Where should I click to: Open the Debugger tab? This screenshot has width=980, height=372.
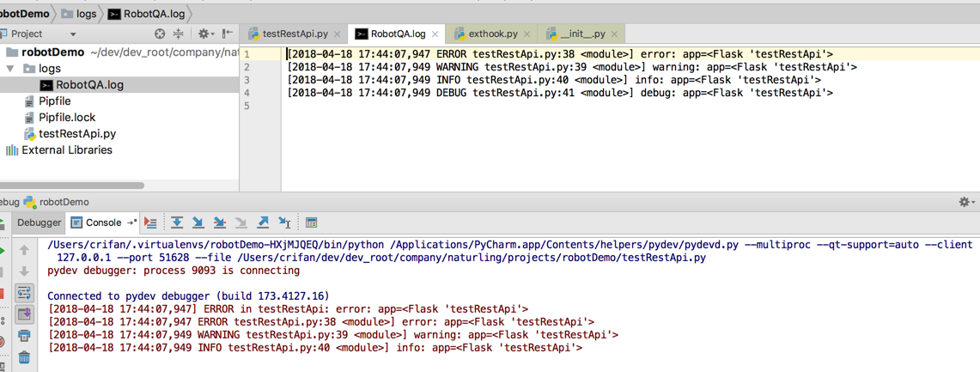39,223
